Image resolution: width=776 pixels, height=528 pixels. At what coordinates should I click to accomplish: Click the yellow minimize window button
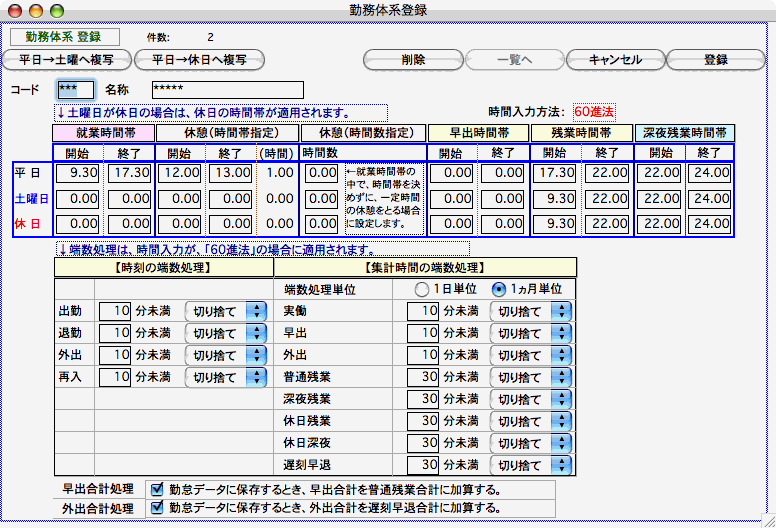[37, 10]
